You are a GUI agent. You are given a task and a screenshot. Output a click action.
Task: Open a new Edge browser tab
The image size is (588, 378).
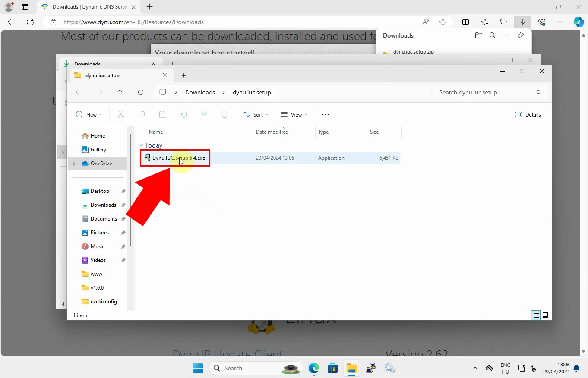point(149,7)
